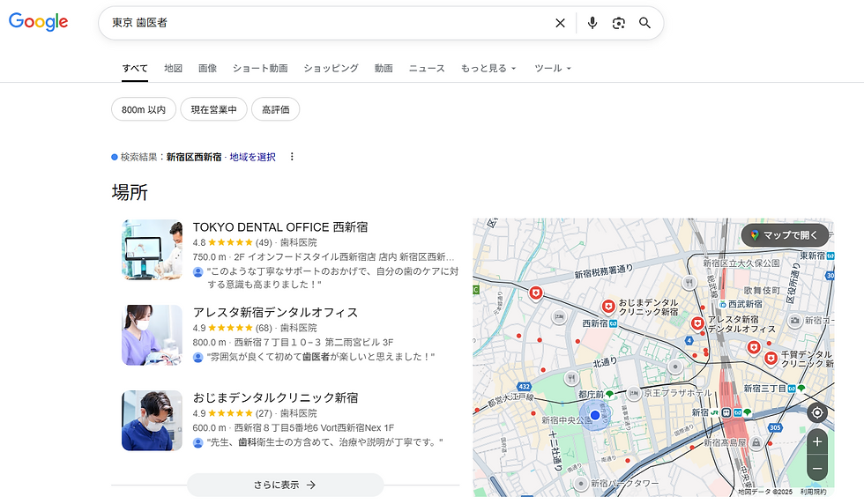Open the three-dot menu beside 地域を選択
Viewport: 864px width, 504px height.
tap(292, 157)
